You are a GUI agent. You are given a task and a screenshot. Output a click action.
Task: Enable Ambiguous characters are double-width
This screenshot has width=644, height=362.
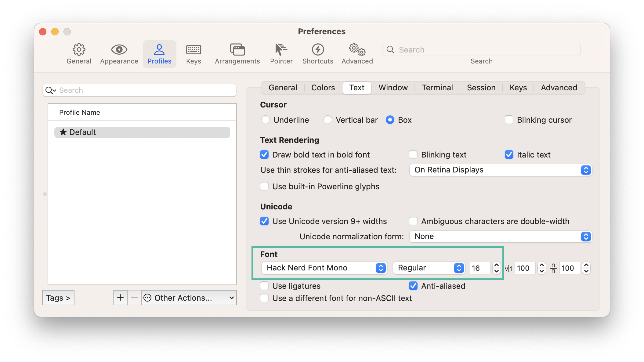(413, 221)
